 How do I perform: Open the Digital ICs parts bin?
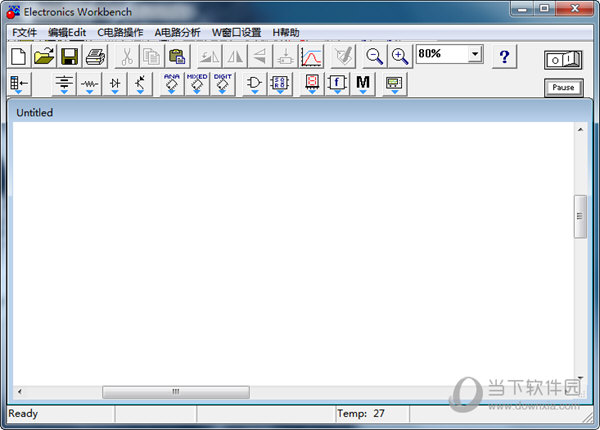(222, 83)
